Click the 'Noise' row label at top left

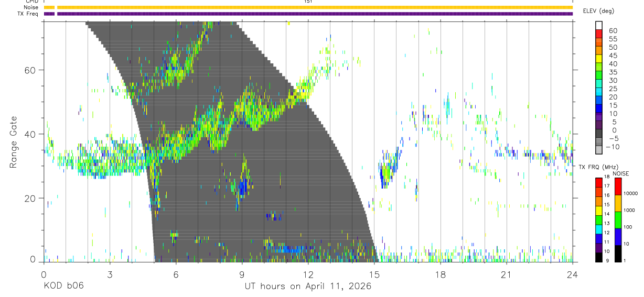tap(32, 8)
